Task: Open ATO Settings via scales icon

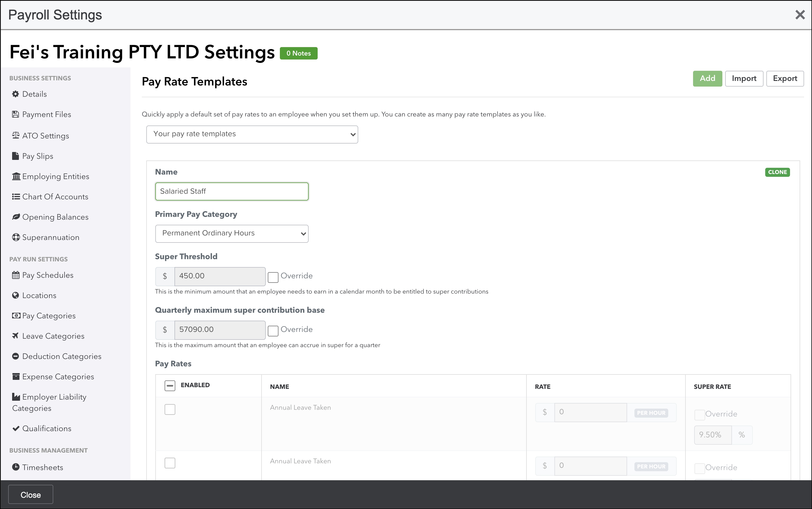Action: pos(16,135)
